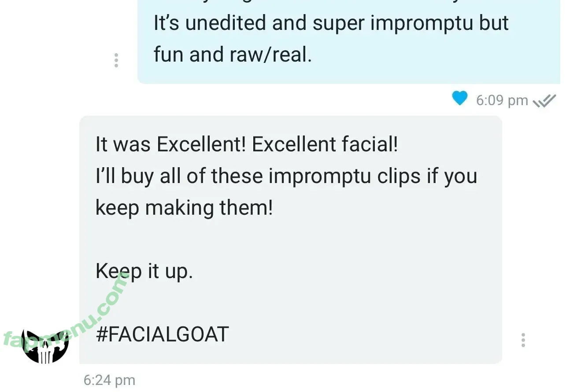This screenshot has width=581, height=392.
Task: Select "It's unedited and super impromptu but" line
Action: (x=331, y=23)
